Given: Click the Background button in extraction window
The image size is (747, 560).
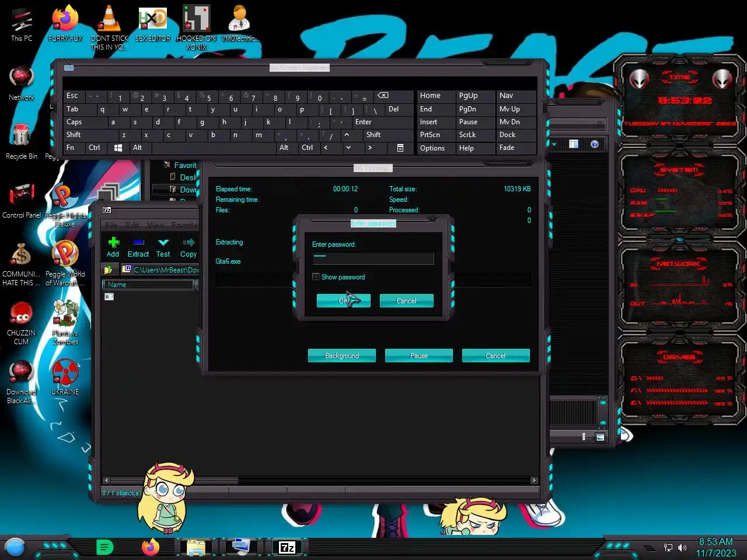Looking at the screenshot, I should click(342, 355).
